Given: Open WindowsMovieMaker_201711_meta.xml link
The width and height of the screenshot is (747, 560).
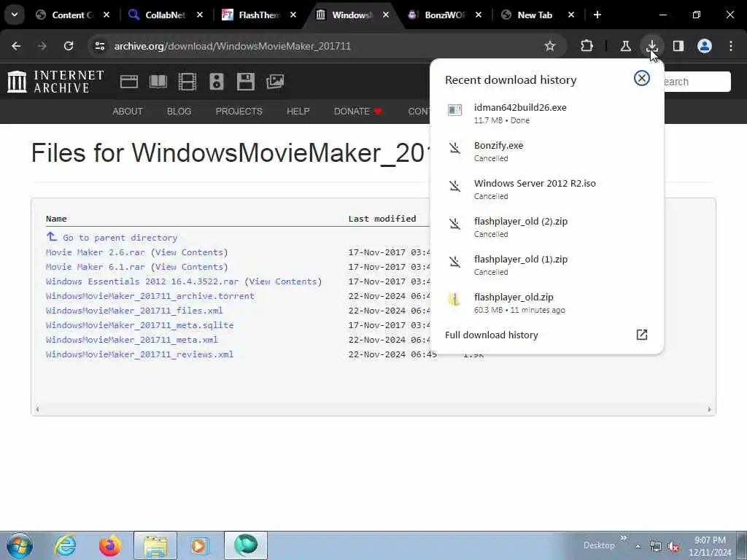Looking at the screenshot, I should click(x=132, y=340).
